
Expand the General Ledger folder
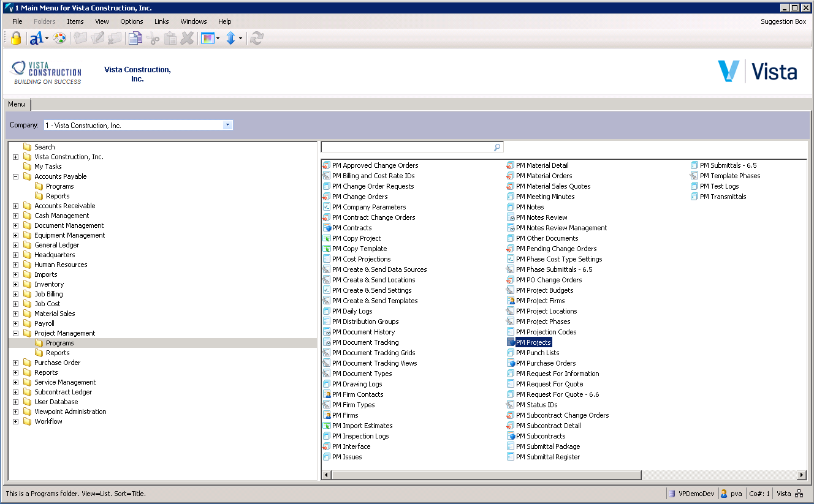tap(15, 245)
